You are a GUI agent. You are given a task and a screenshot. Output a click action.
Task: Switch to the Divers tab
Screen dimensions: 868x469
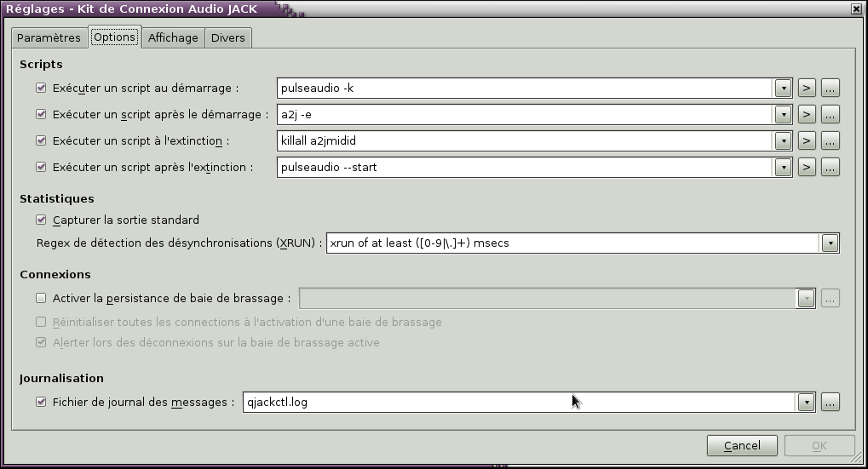[228, 37]
